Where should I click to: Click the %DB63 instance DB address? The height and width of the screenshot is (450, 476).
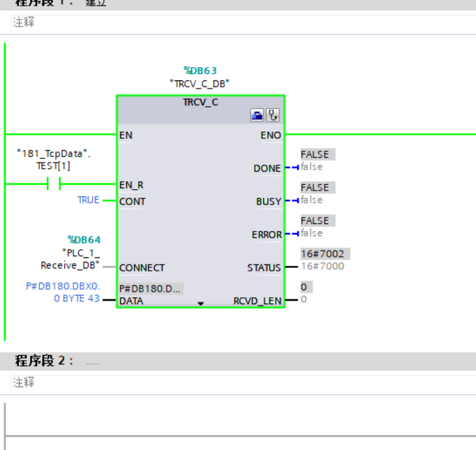[x=200, y=70]
